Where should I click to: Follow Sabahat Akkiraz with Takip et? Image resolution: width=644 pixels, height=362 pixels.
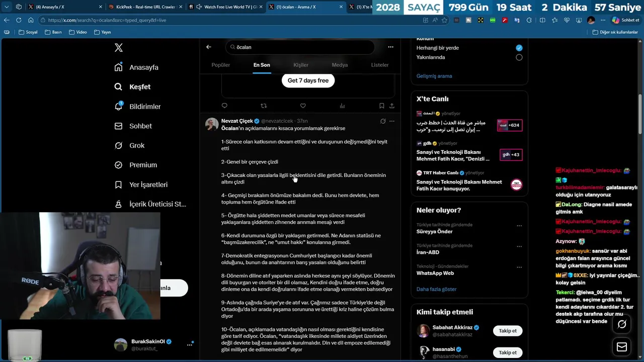(508, 331)
